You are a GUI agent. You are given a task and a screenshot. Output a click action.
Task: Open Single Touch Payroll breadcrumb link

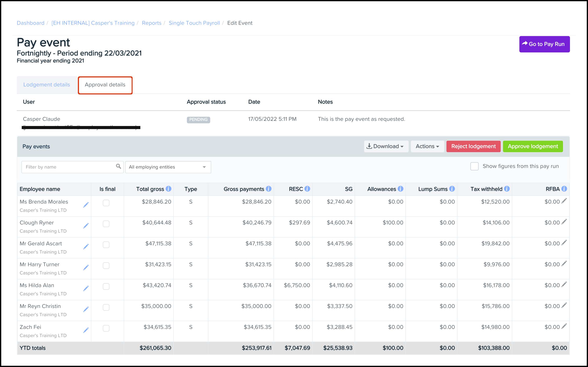pyautogui.click(x=194, y=23)
